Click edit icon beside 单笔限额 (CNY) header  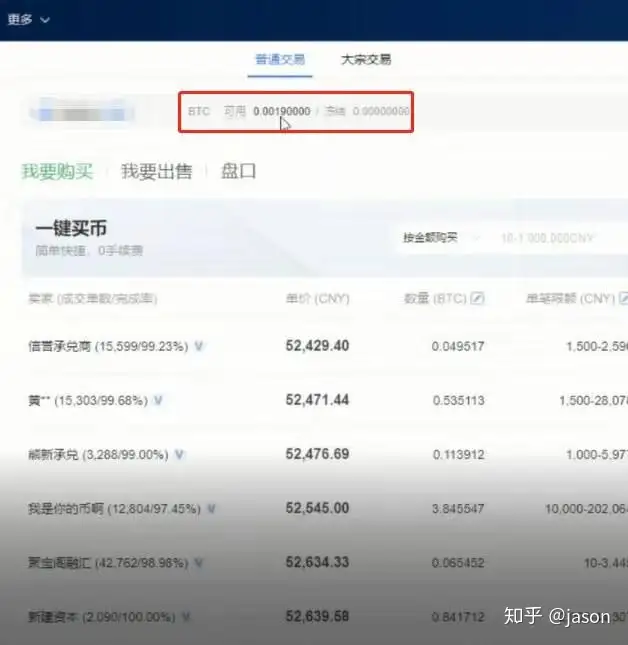624,298
